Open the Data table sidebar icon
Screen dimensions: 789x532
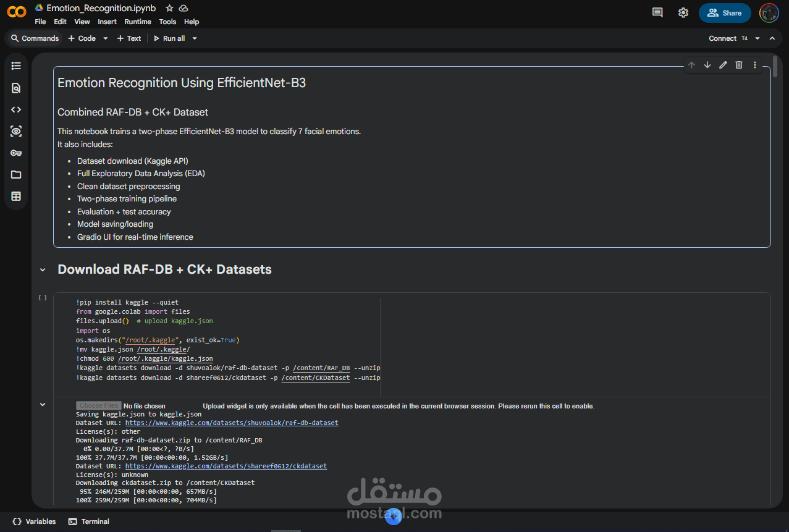16,196
